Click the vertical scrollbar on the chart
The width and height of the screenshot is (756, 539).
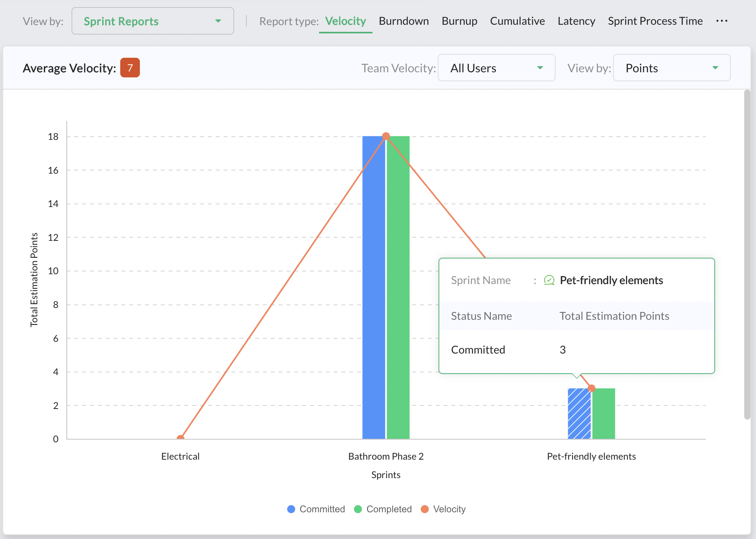pos(747,255)
